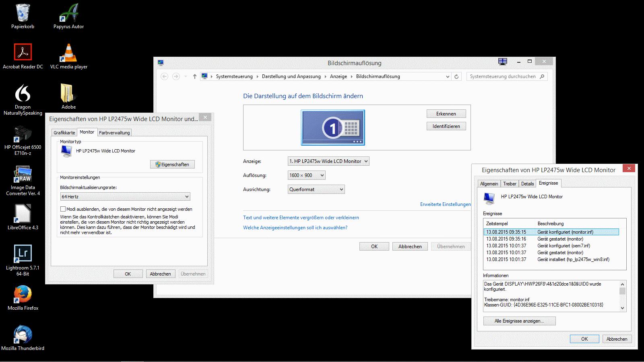Click OK in the Ereignisse properties dialog
This screenshot has height=362, width=644.
point(584,339)
